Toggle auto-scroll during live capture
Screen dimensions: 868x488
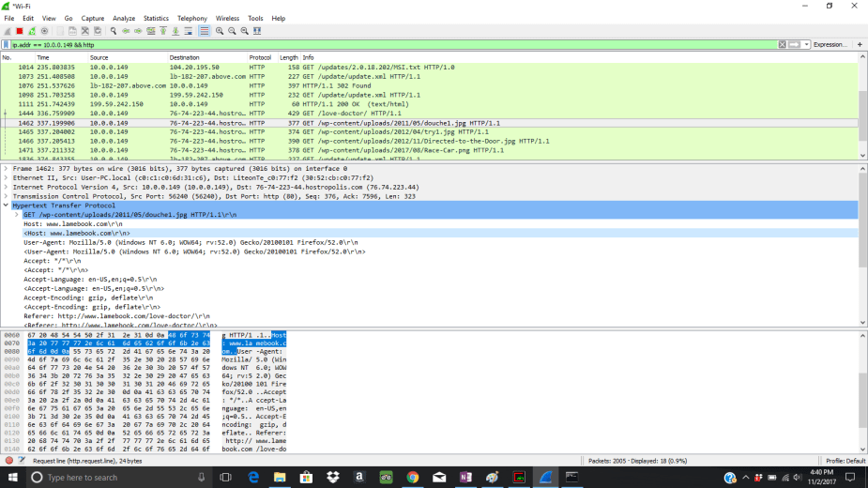tap(189, 31)
